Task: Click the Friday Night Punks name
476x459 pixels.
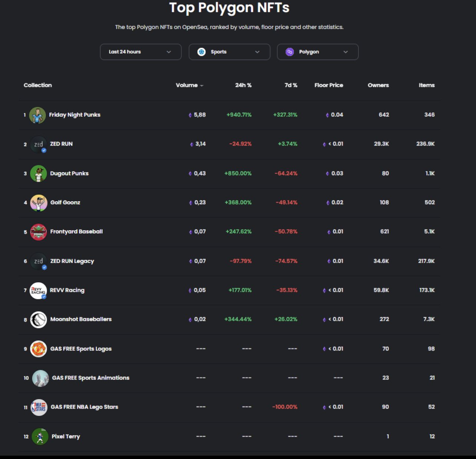Action: [x=75, y=115]
